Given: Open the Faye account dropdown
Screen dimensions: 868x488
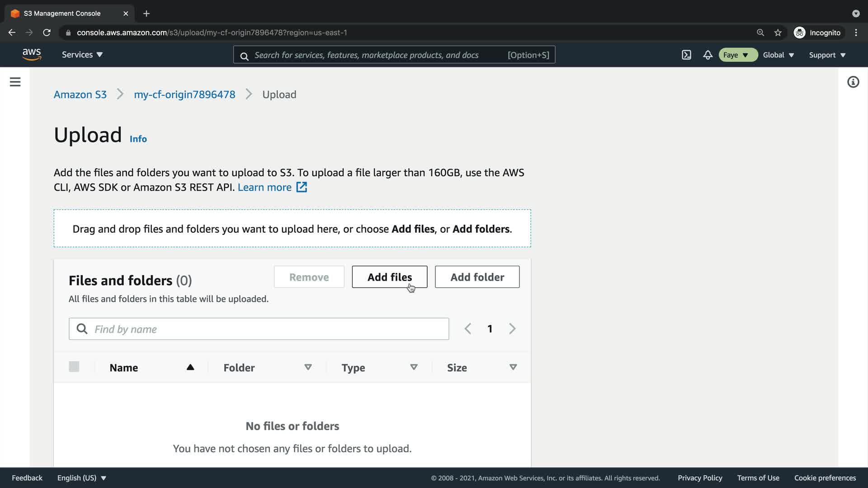Looking at the screenshot, I should tap(737, 55).
